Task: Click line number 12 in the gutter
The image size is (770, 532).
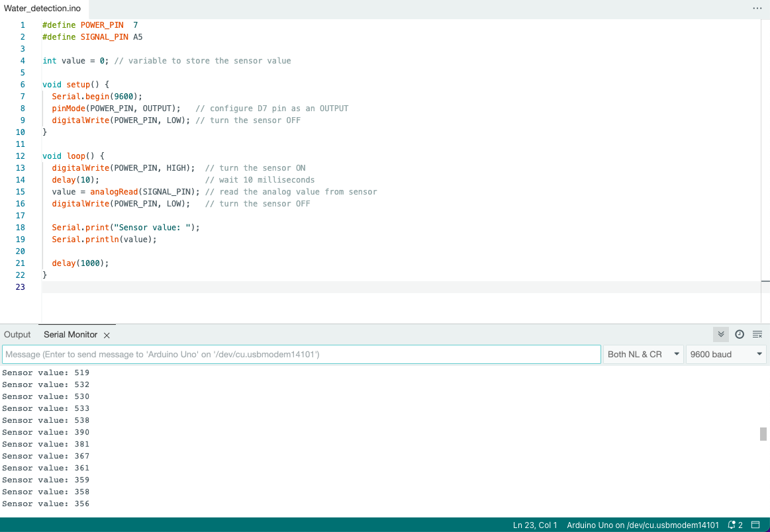Action: [20, 156]
